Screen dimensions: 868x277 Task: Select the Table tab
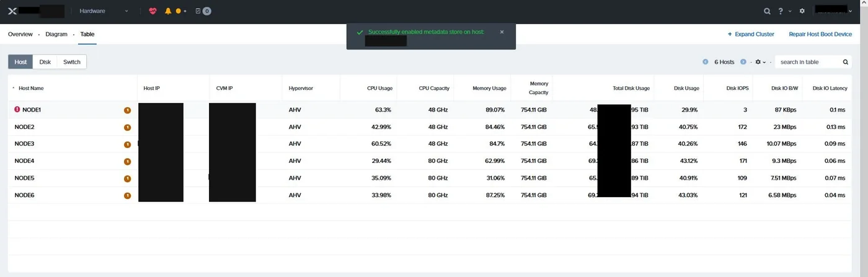87,34
